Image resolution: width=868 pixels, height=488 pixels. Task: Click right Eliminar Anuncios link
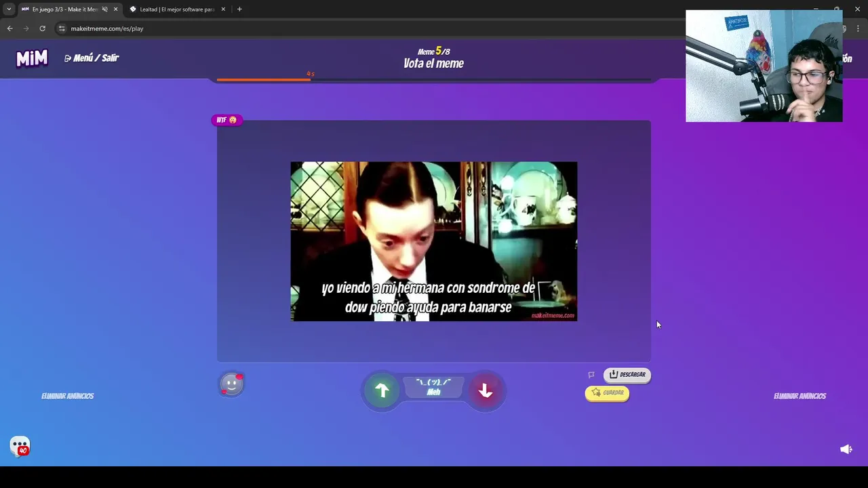800,396
